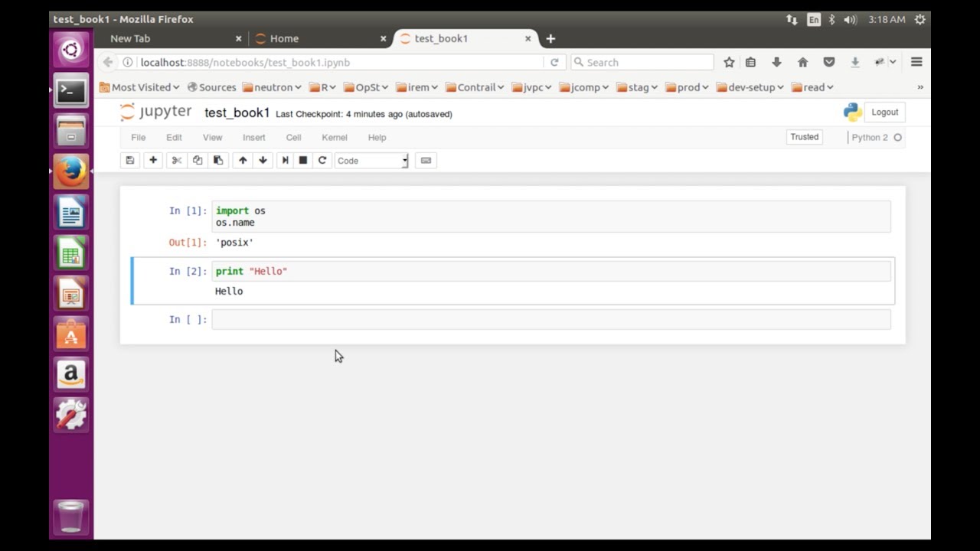The width and height of the screenshot is (980, 551).
Task: Cut selected cells with scissors icon
Action: tap(177, 161)
